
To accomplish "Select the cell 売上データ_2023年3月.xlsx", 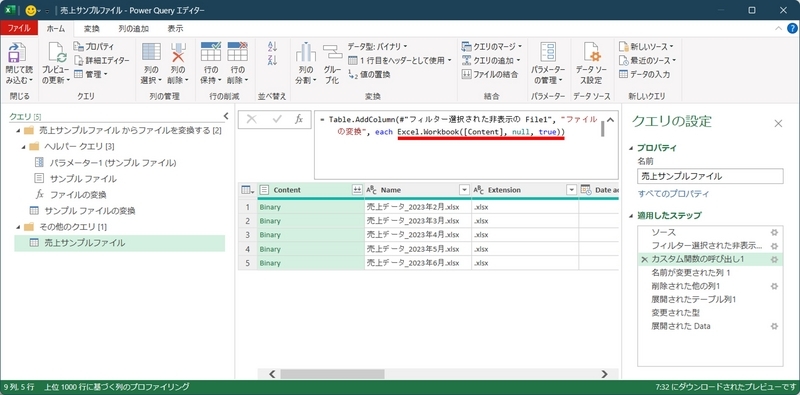I will coord(418,221).
